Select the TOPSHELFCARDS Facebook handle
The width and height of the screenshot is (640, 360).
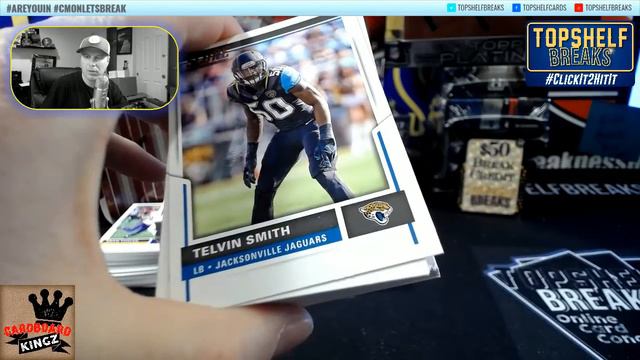point(544,8)
